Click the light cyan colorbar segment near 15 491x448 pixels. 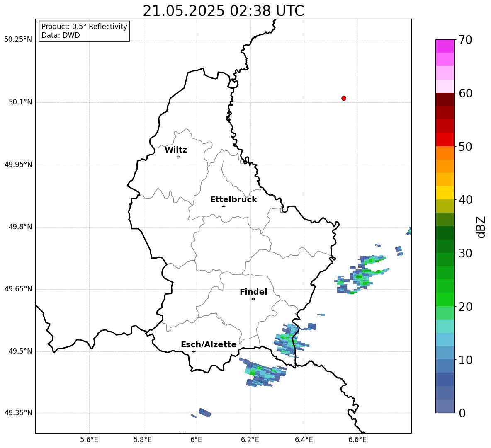pyautogui.click(x=445, y=326)
